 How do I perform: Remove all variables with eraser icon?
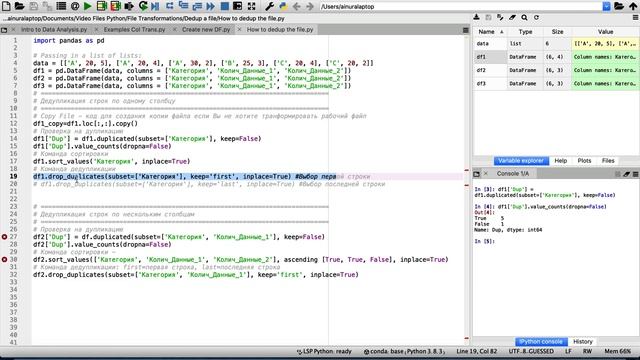[x=512, y=17]
